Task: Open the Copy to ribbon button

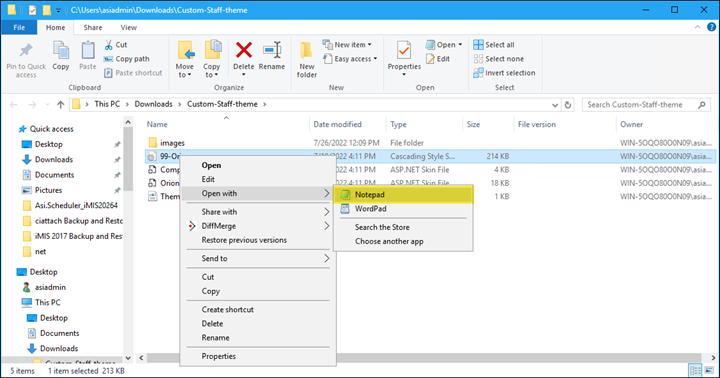Action: point(212,59)
